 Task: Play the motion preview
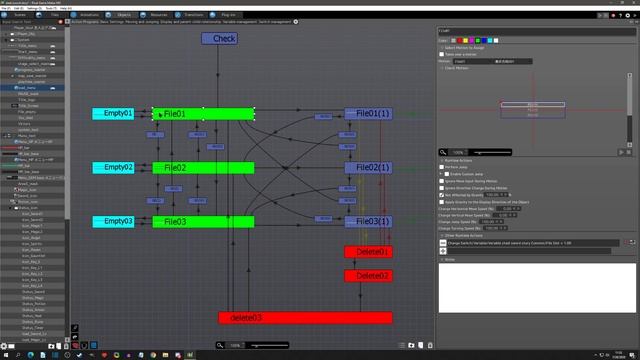tap(622, 152)
